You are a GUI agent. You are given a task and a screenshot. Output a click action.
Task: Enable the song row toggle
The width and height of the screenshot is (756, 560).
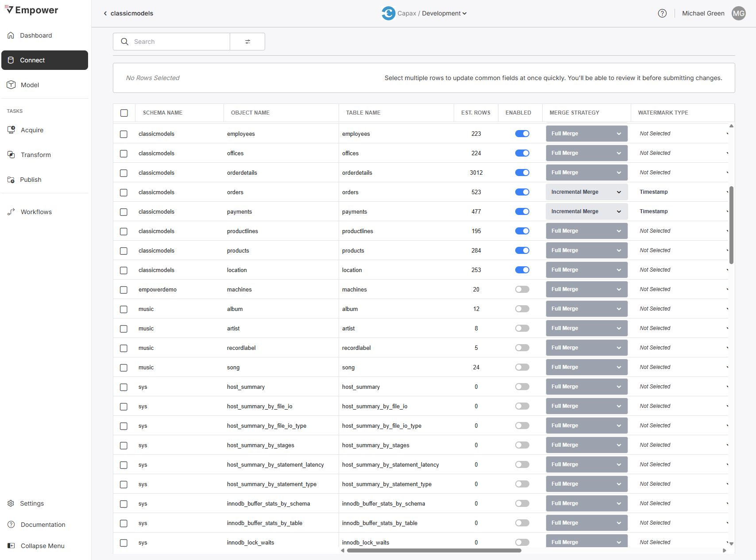(522, 367)
